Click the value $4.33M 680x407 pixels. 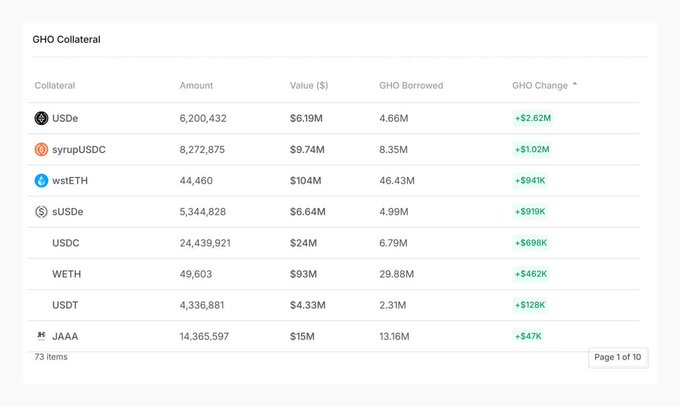coord(307,305)
